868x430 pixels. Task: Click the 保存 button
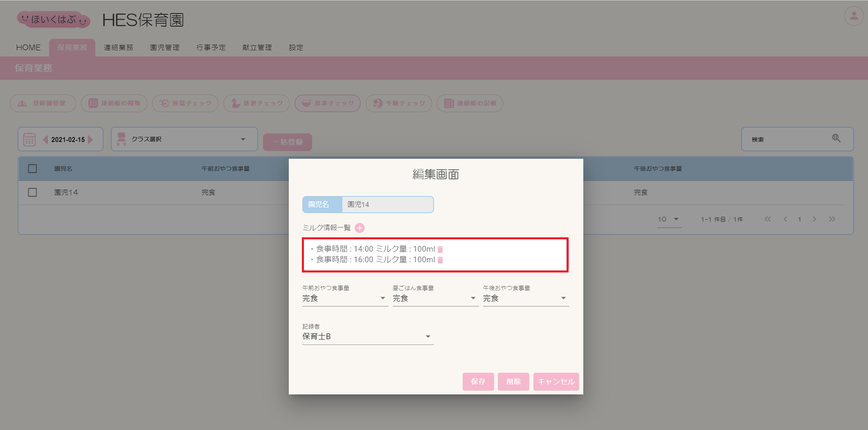[x=478, y=381]
